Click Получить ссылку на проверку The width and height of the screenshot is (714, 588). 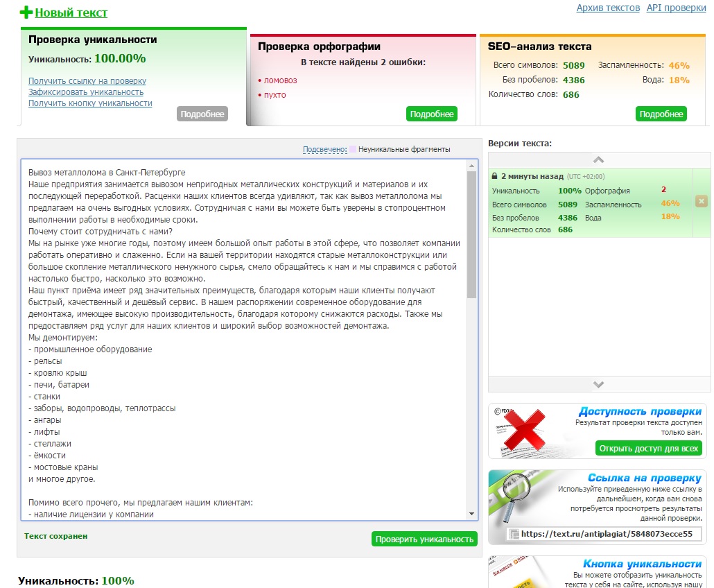pyautogui.click(x=87, y=80)
